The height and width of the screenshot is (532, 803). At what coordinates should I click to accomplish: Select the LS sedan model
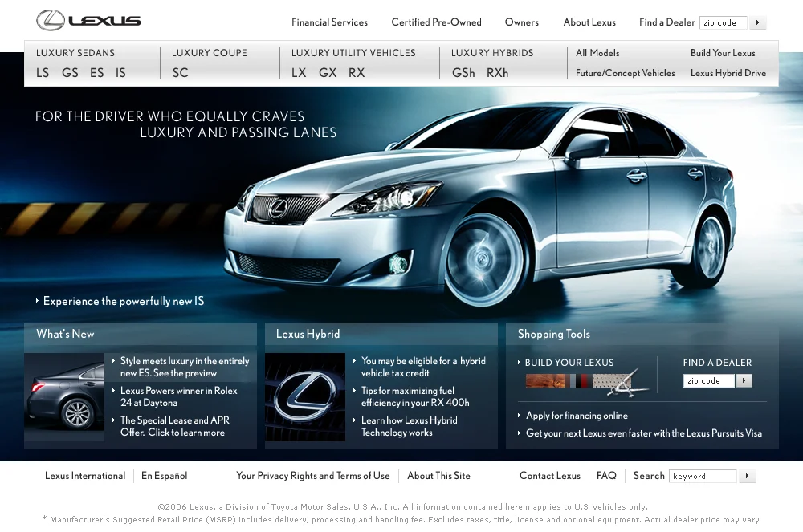tap(43, 73)
